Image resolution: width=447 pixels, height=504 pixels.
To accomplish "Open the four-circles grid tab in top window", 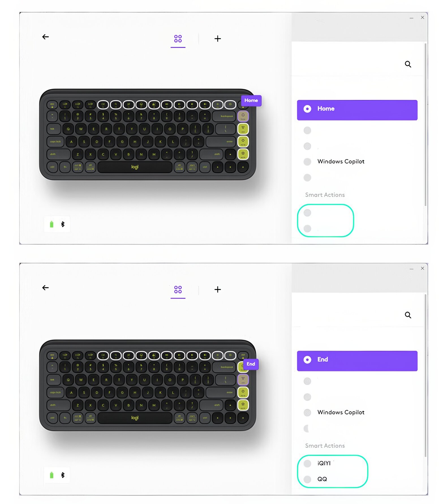I will (x=178, y=39).
